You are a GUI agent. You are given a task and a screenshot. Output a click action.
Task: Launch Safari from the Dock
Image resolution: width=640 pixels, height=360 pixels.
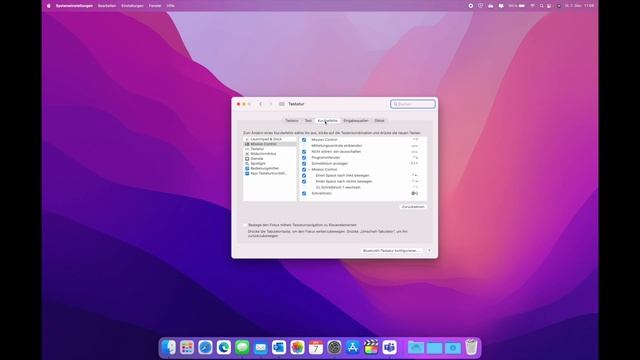[x=205, y=347]
